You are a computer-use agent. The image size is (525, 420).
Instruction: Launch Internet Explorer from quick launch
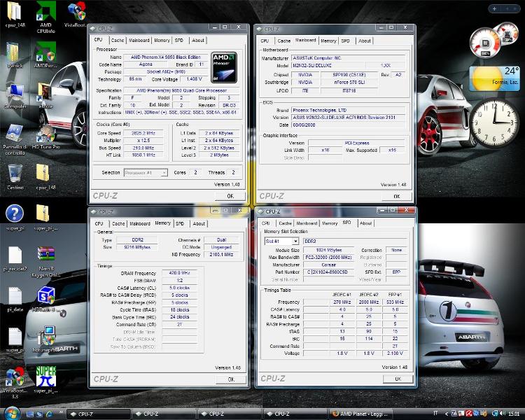tap(49, 414)
